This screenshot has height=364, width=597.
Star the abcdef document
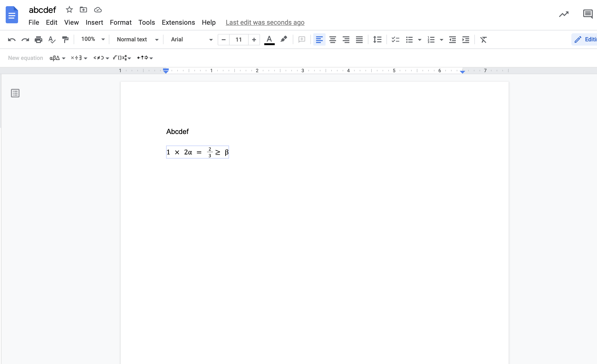click(x=69, y=10)
